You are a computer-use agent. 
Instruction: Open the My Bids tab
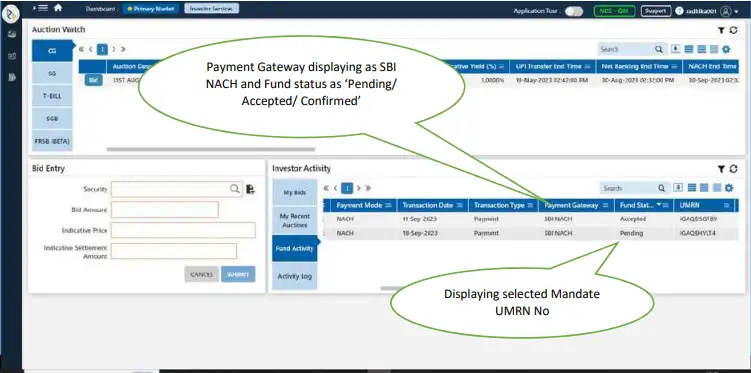(295, 192)
